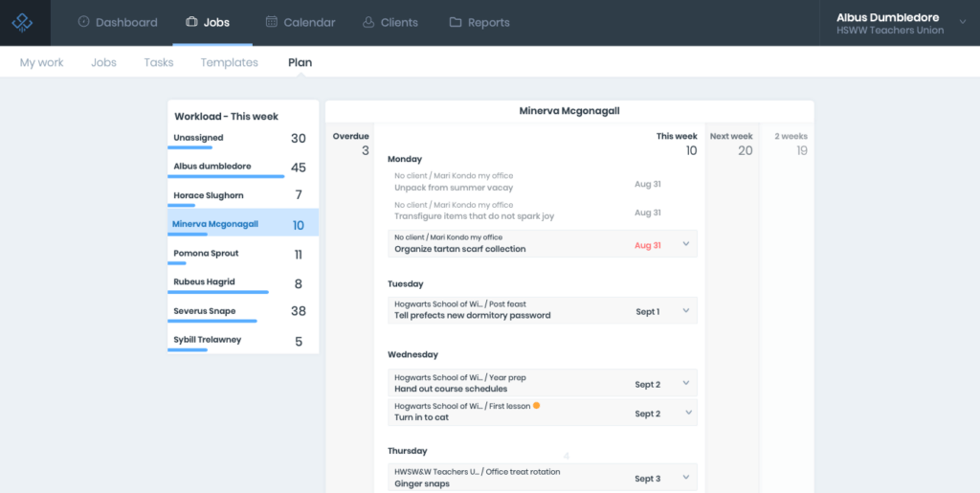Select Unassigned workload row
Image resolution: width=980 pixels, height=493 pixels.
[x=198, y=138]
